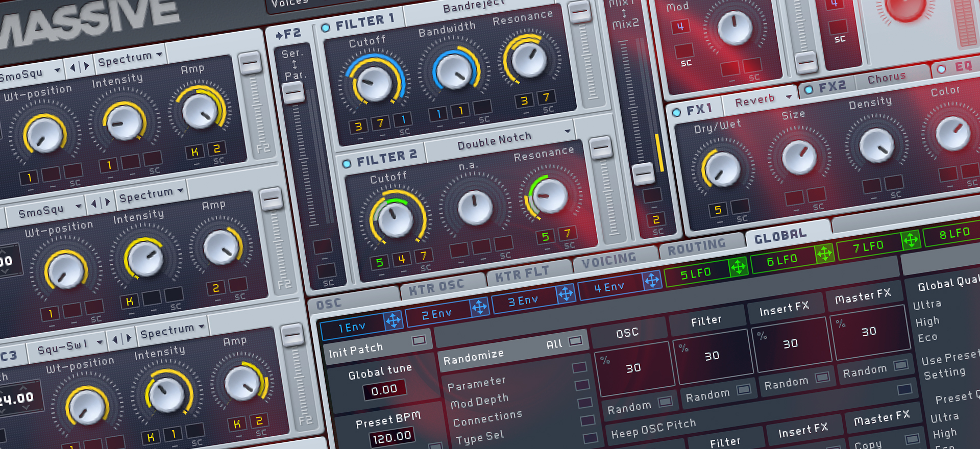Viewport: 980px width, 449px height.
Task: Toggle the FILTER 1 power button
Action: pos(326,28)
